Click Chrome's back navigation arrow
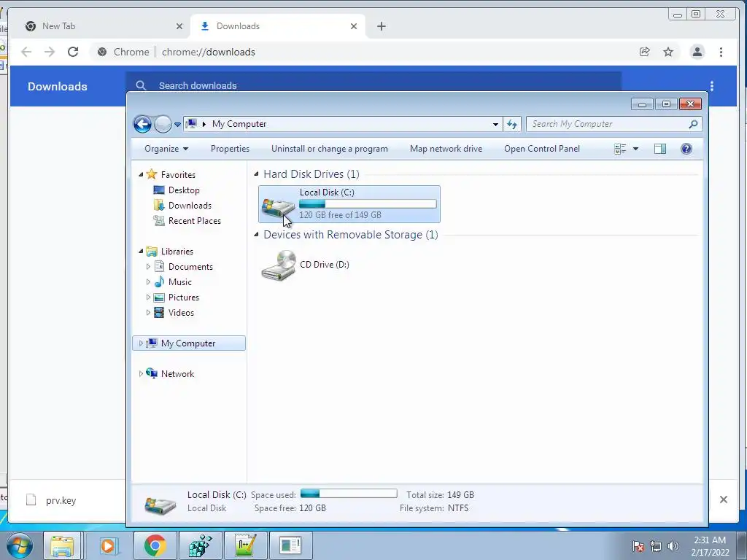The width and height of the screenshot is (747, 560). coord(26,52)
